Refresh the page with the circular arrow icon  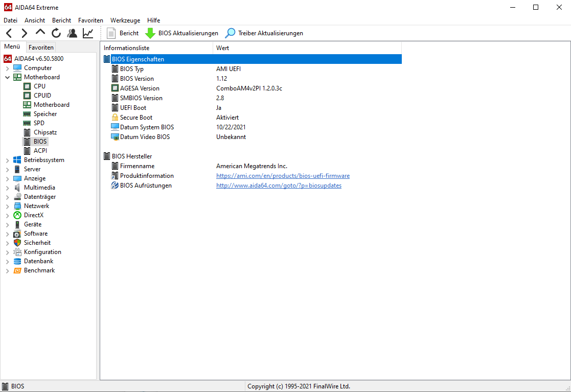(56, 33)
